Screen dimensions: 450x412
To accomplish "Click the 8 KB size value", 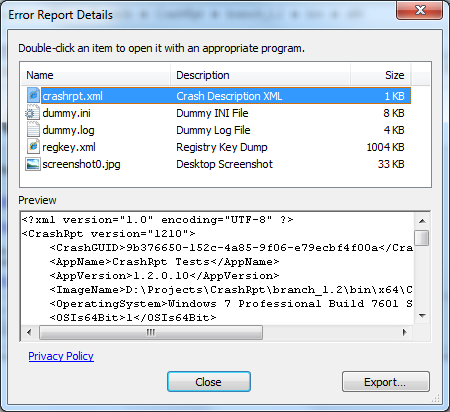I will coord(394,113).
